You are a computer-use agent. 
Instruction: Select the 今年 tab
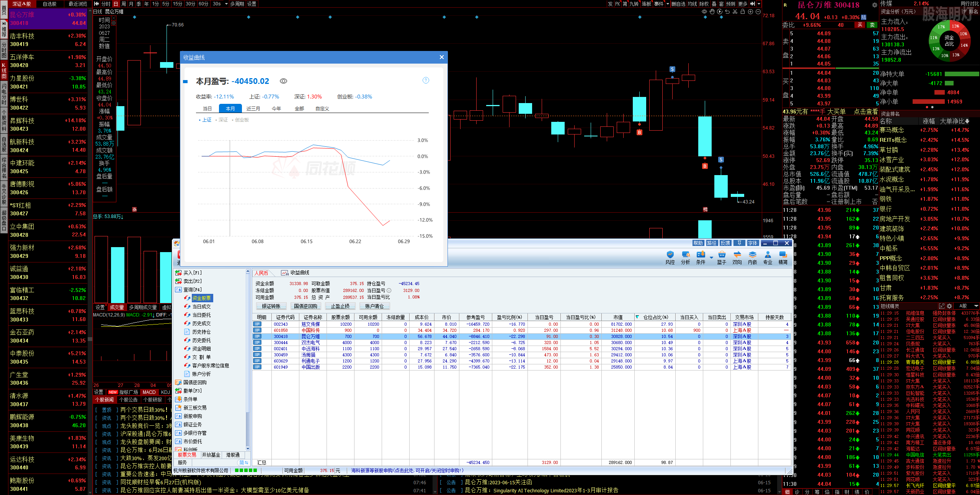(x=276, y=108)
